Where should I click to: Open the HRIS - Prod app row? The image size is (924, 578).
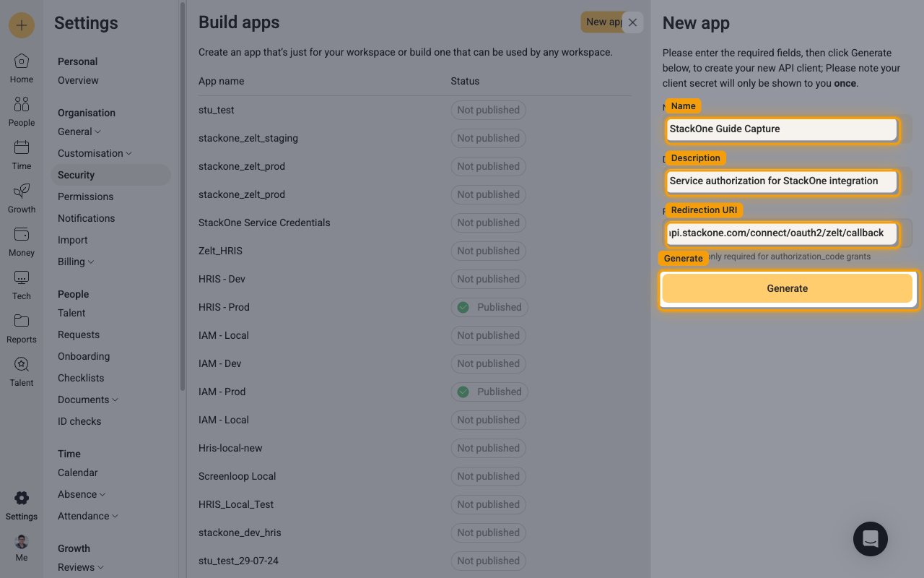414,307
